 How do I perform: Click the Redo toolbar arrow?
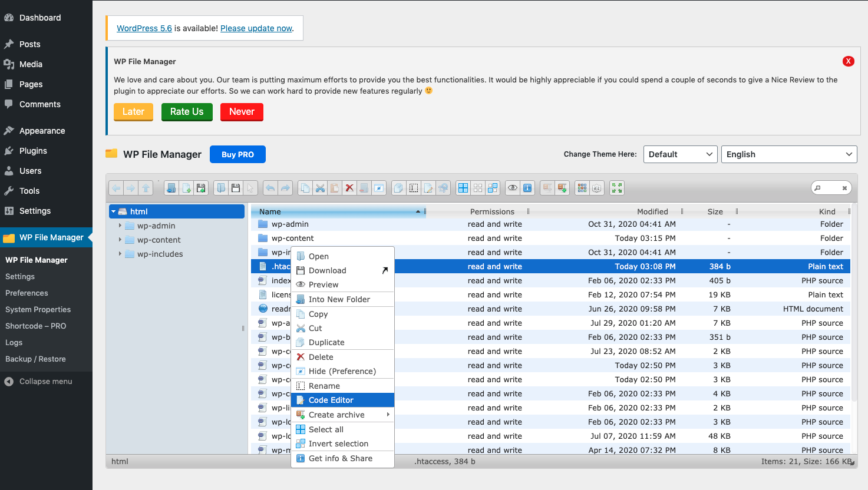285,188
